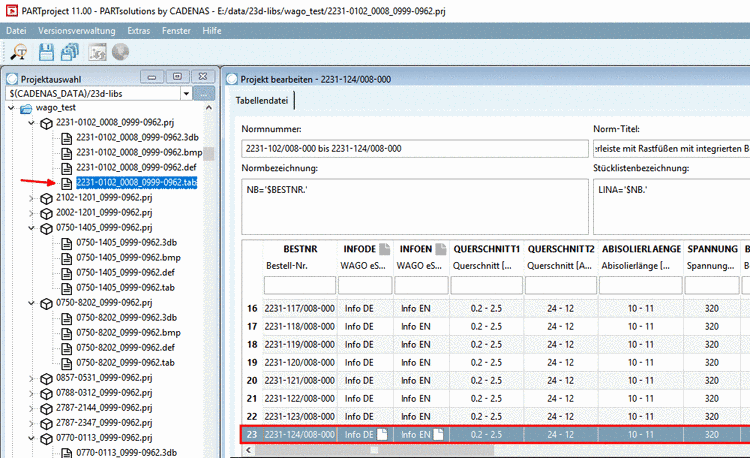
Task: Click the document icon in the INFODE header
Action: (384, 248)
